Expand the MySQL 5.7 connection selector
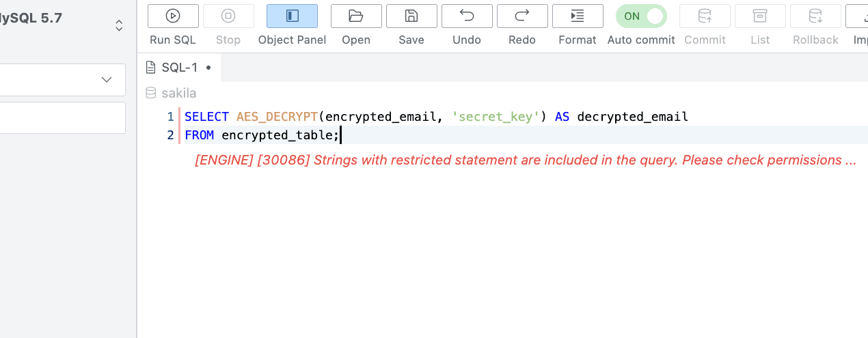868x338 pixels. [119, 25]
